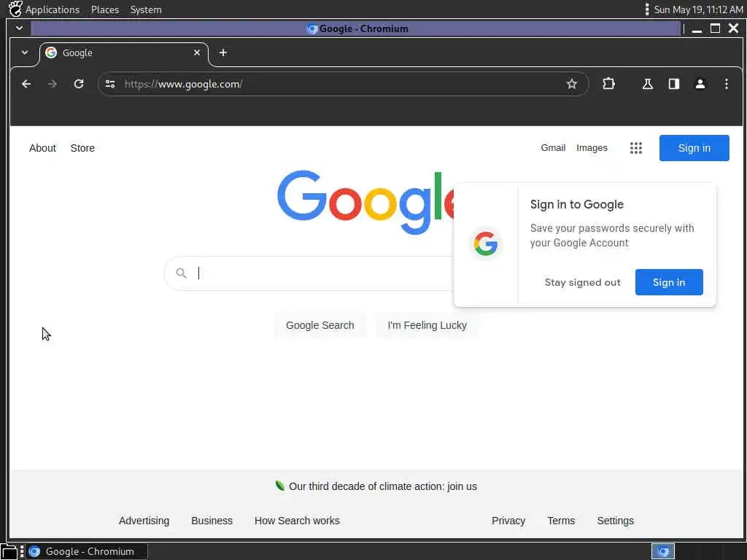The width and height of the screenshot is (747, 560).
Task: Open Chromium three-dot menu
Action: click(726, 85)
